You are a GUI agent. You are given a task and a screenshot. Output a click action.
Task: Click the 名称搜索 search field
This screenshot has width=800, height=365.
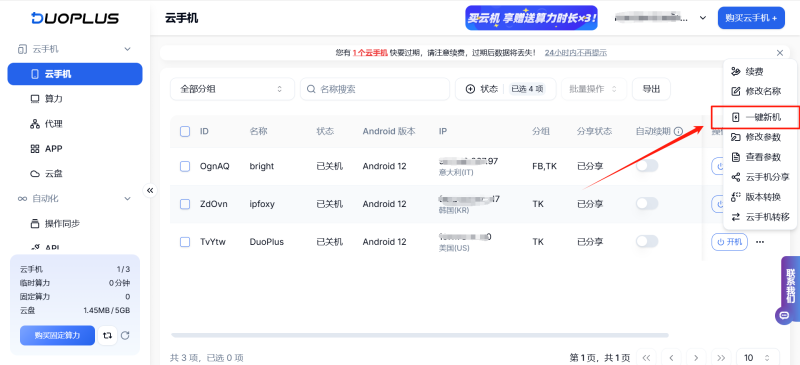coord(375,89)
